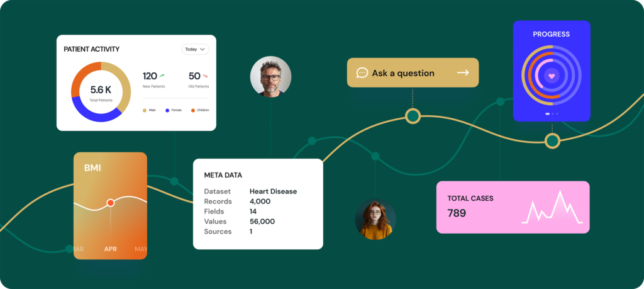Select the APR month on BMI card
The height and width of the screenshot is (289, 644).
(111, 249)
